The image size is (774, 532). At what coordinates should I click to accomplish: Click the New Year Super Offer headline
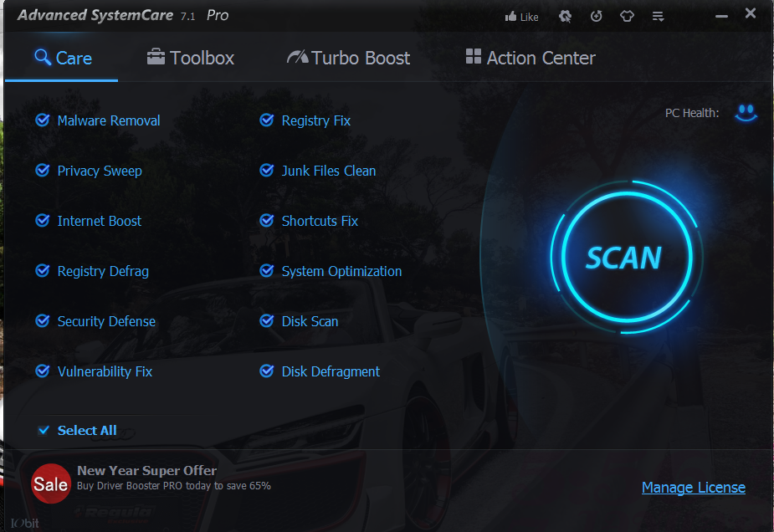pyautogui.click(x=146, y=470)
